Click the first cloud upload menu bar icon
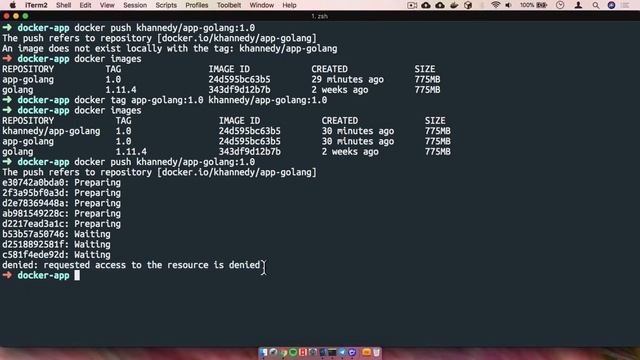Image resolution: width=640 pixels, height=360 pixels. coord(426,5)
